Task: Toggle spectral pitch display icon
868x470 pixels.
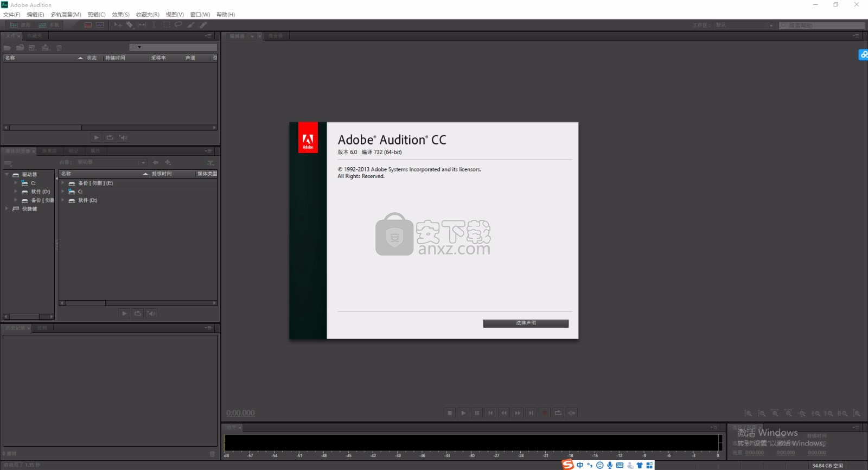Action: coord(100,25)
